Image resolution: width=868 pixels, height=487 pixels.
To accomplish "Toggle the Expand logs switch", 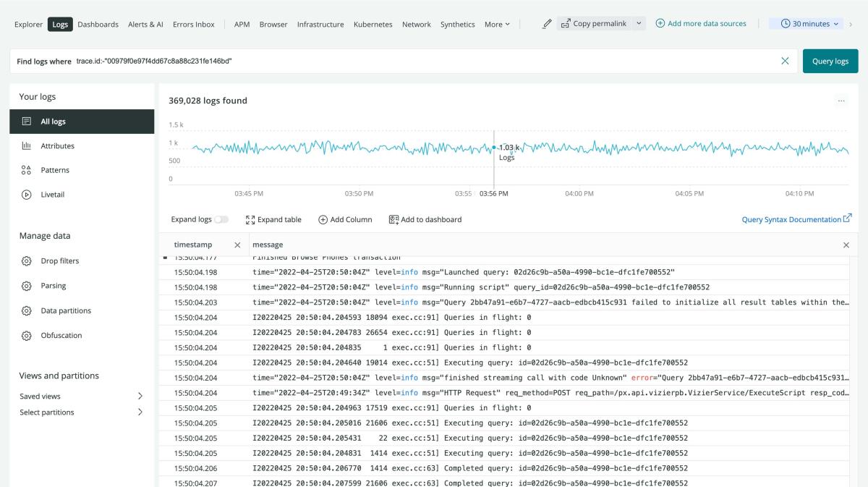I will coord(221,220).
